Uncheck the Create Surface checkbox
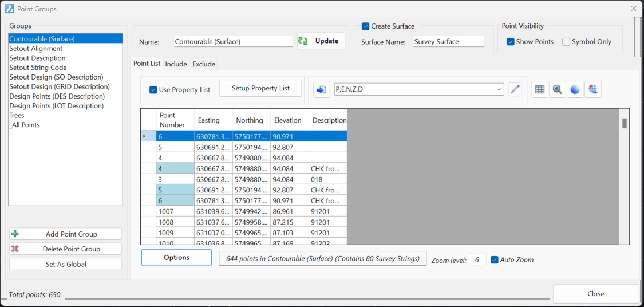 click(x=366, y=26)
